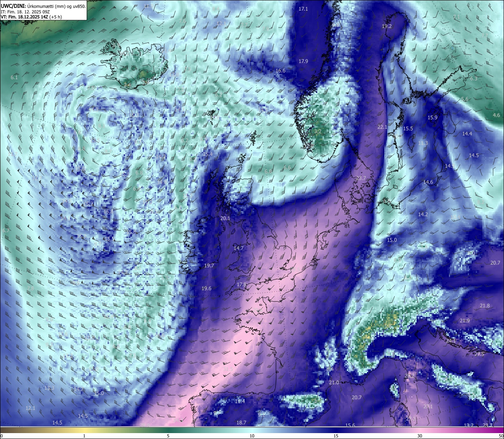Click the 4.6 value at the right edge
Viewport: 504px width, 439px height.
pyautogui.click(x=497, y=115)
